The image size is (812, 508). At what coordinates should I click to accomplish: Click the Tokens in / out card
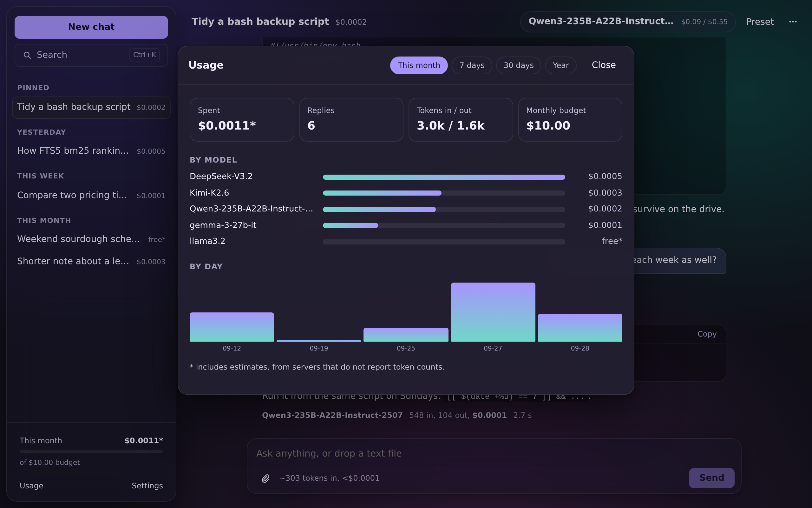pos(461,120)
